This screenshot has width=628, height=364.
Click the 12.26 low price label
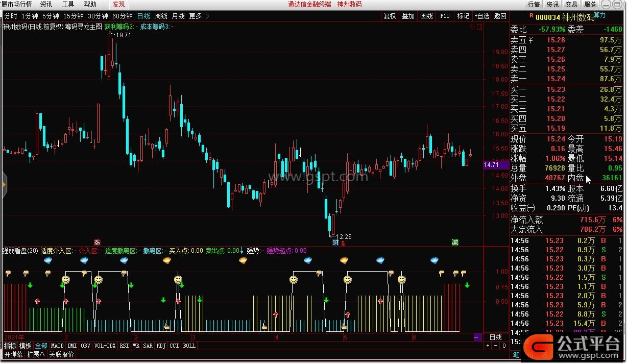pyautogui.click(x=344, y=237)
